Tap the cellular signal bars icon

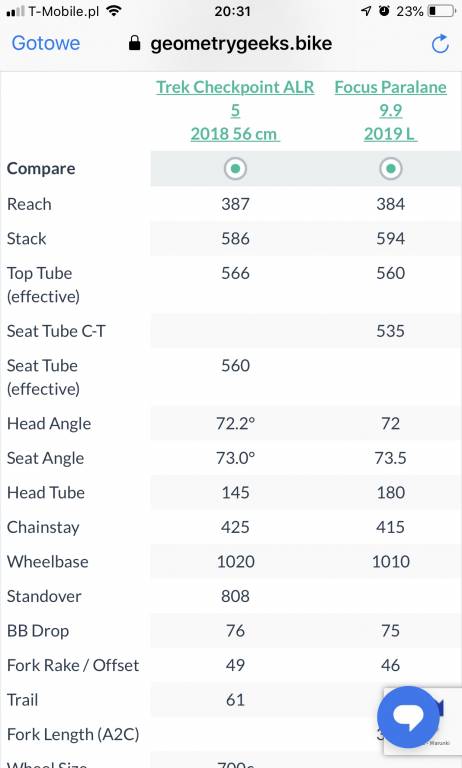(x=15, y=11)
